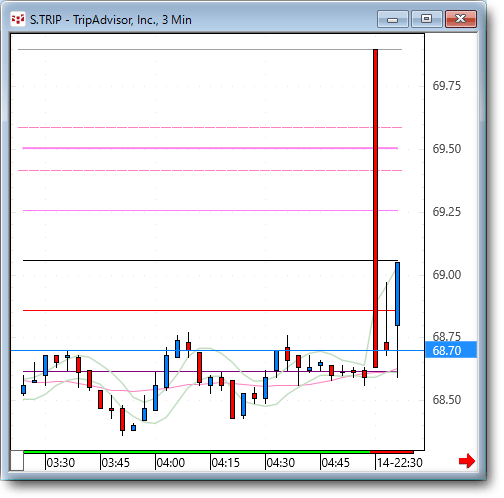Screen dimensions: 504x498
Task: Click the 14-22:30 date axis label
Action: click(x=400, y=463)
